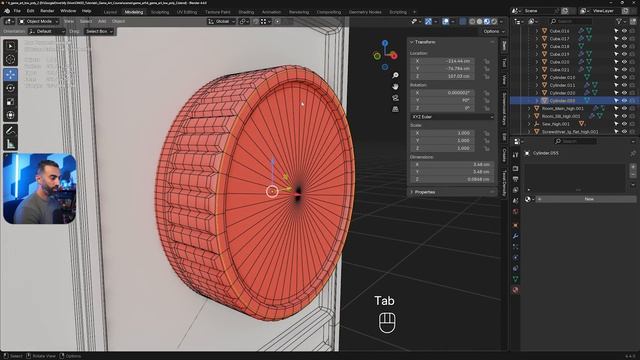Activate the Move tool

tap(11, 74)
